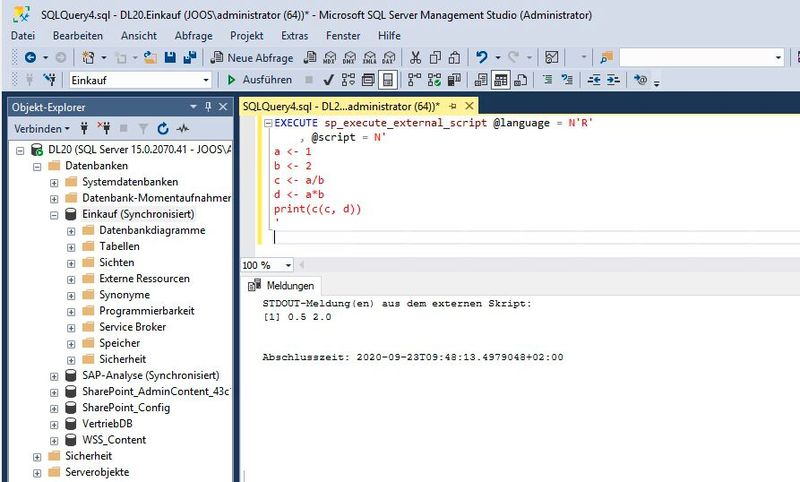This screenshot has width=800, height=482.
Task: Click the Increase Indent icon
Action: [613, 80]
